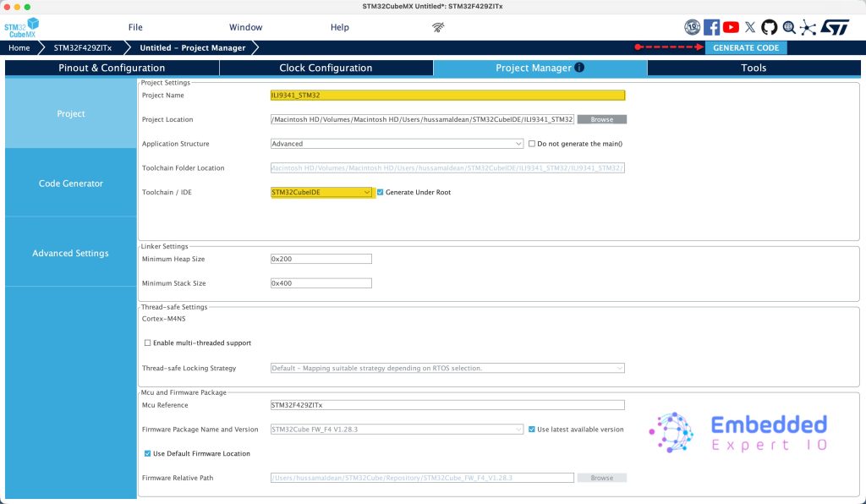Enable 'Do not generate the main()' checkbox
This screenshot has width=866, height=504.
[531, 144]
